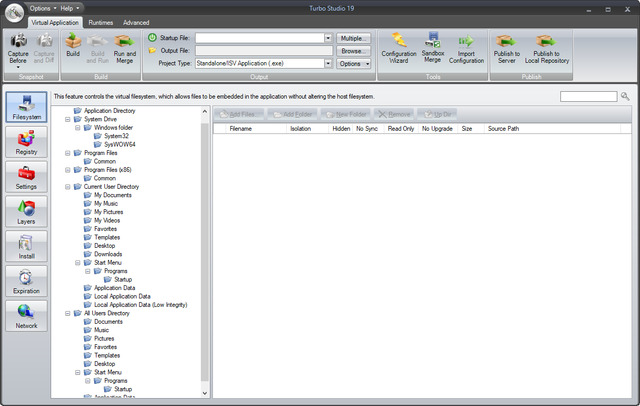
Task: Click the Multiple... button
Action: click(353, 38)
